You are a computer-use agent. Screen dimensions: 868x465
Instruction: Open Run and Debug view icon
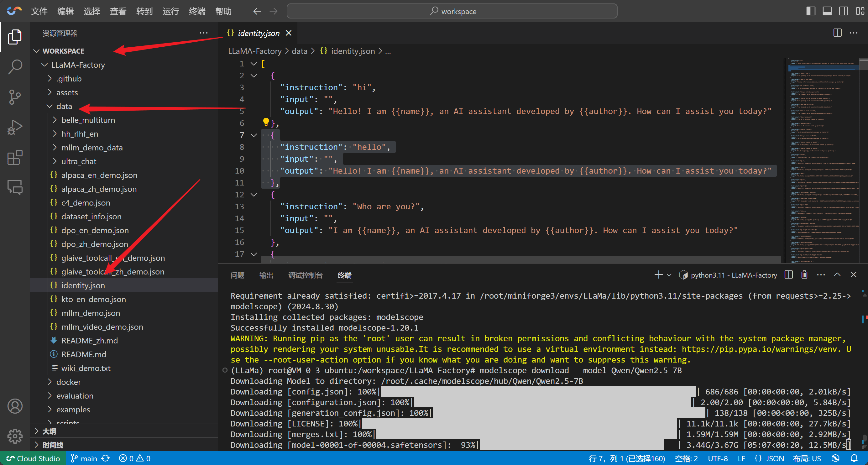15,127
